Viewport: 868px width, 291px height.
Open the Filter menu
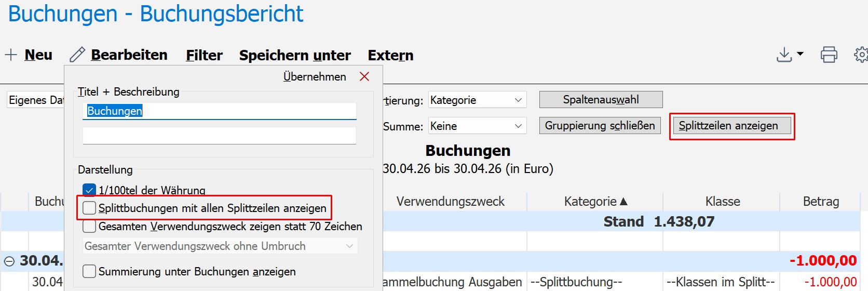click(x=204, y=55)
